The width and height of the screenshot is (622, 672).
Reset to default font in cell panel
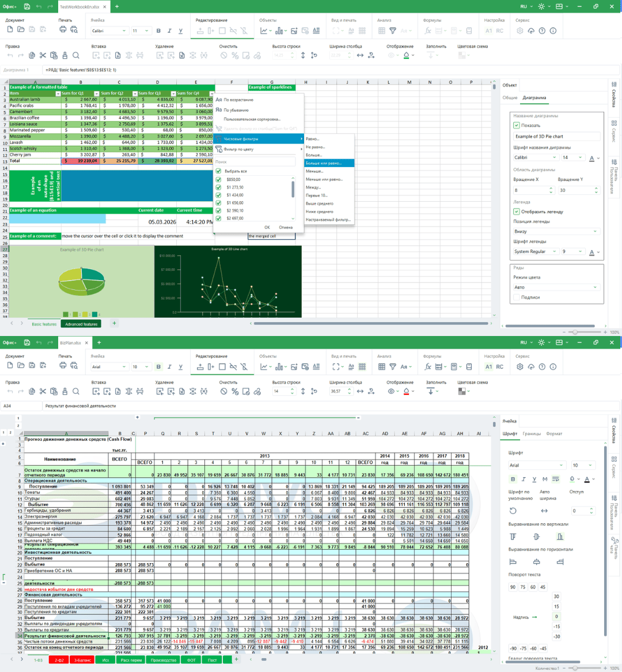(x=513, y=511)
